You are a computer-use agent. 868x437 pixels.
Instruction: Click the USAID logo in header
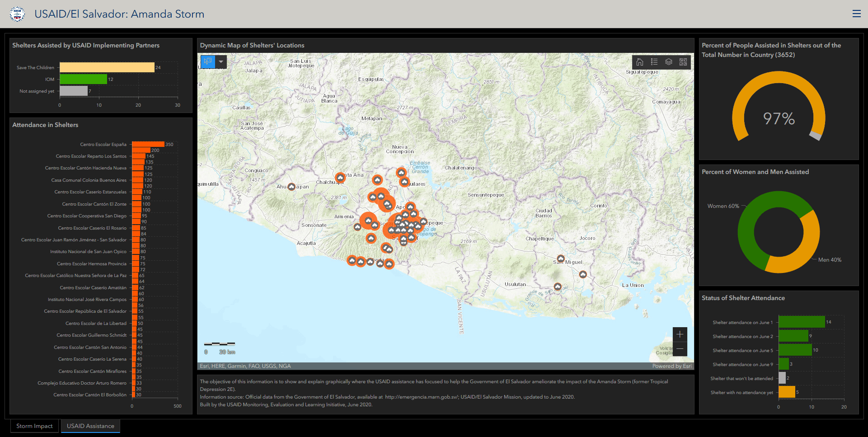click(x=17, y=14)
